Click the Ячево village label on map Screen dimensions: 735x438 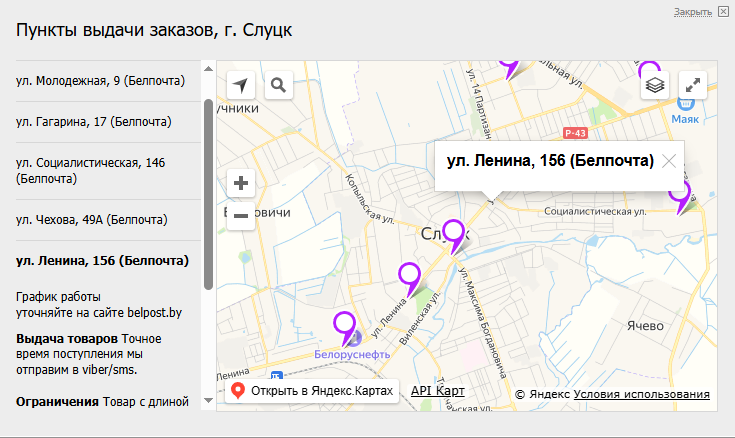click(x=645, y=326)
